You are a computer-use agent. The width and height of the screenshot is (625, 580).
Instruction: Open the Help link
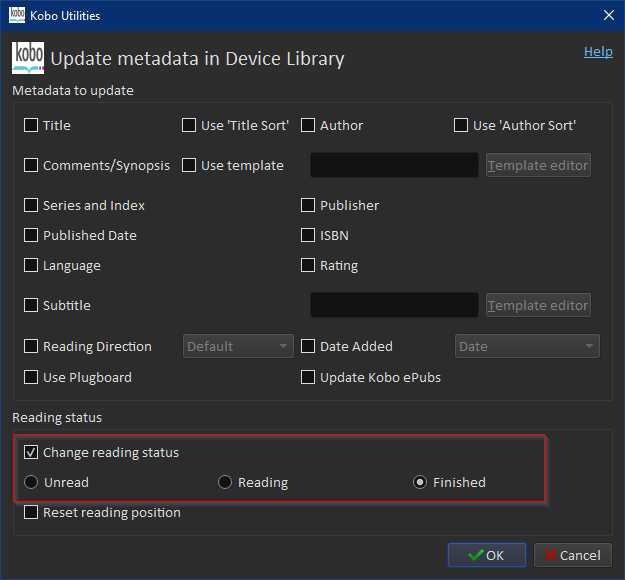click(x=598, y=52)
